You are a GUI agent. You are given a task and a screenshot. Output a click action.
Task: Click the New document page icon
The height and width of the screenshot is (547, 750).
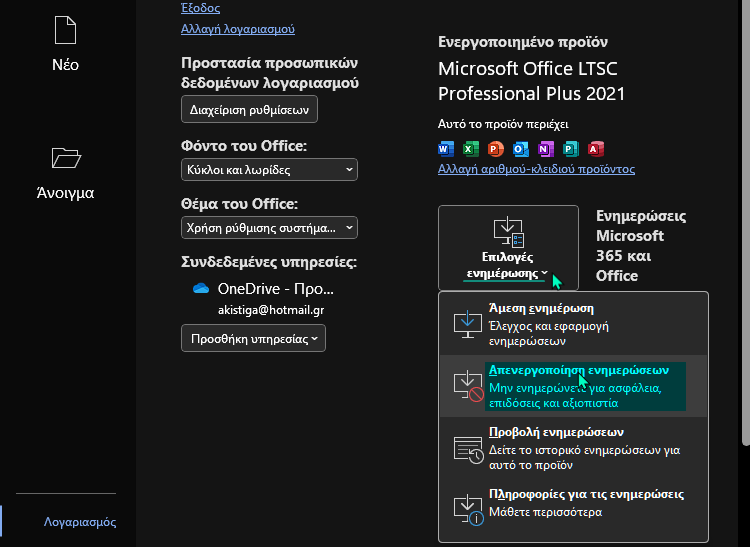66,30
